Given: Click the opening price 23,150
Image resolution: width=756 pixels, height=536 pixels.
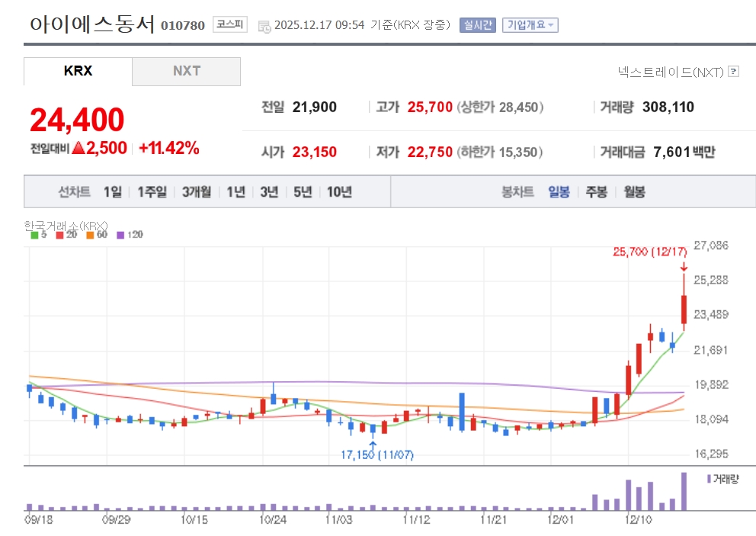Looking at the screenshot, I should point(314,152).
